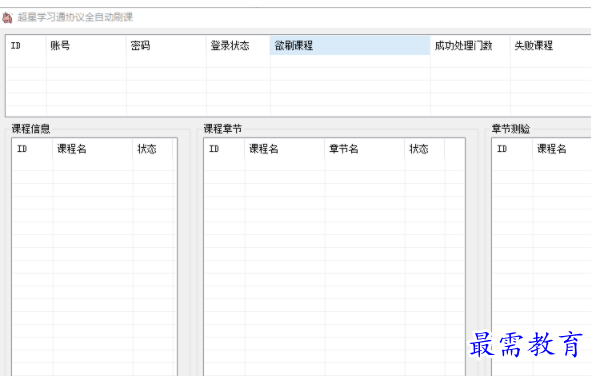591x376 pixels.
Task: Click the highlighted 欲刷课程 column header
Action: (x=350, y=46)
